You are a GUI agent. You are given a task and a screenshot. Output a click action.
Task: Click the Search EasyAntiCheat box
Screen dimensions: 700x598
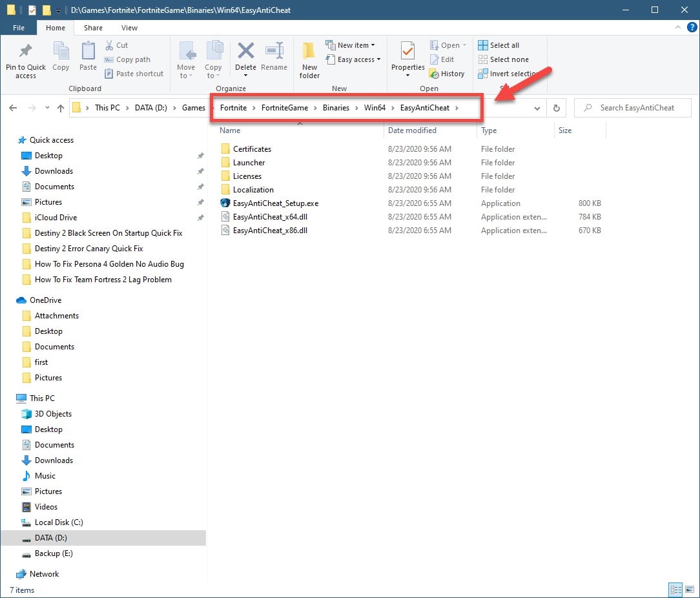[x=633, y=108]
